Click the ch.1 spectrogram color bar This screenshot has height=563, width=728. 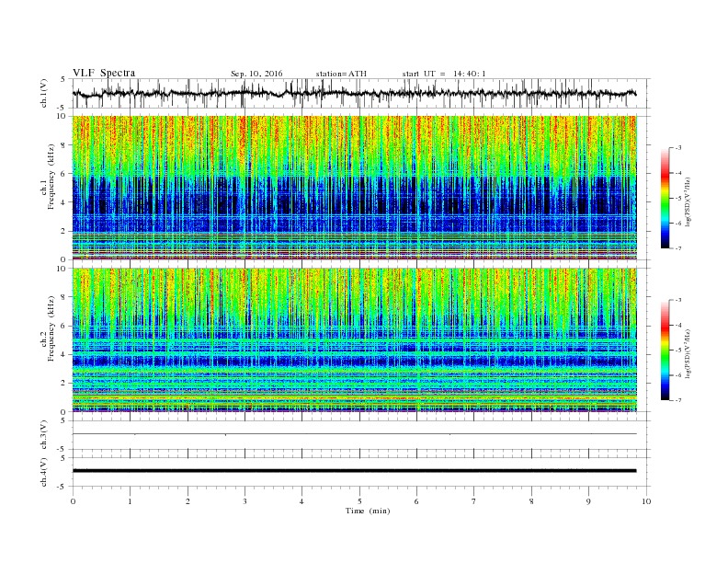[665, 198]
